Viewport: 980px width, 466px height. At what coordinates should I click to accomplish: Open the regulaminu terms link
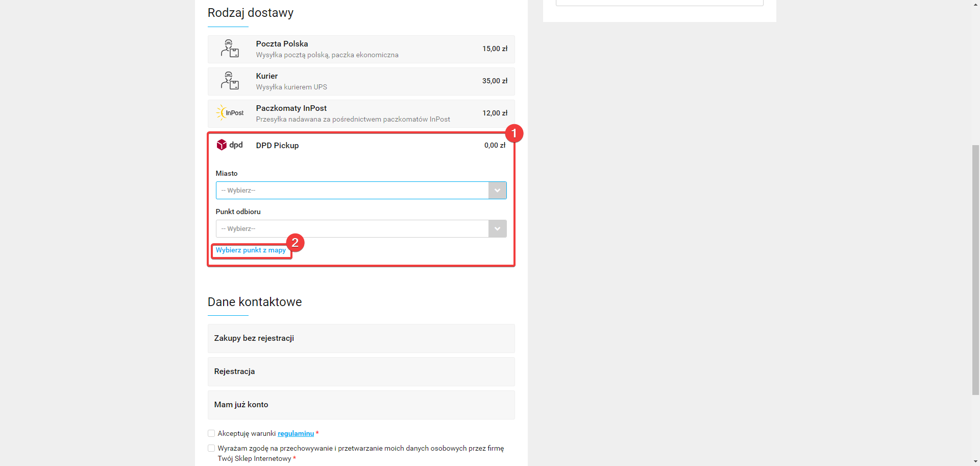tap(296, 433)
